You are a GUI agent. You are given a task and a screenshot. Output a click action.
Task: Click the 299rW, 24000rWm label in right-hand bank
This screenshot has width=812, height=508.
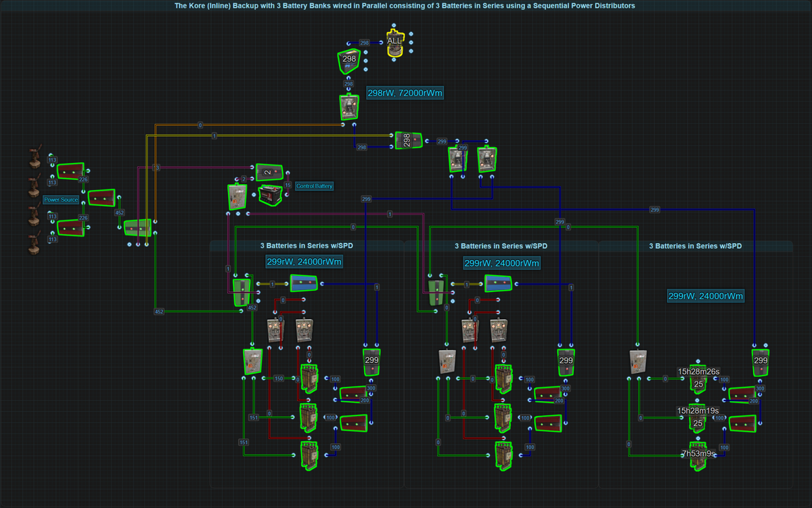pos(706,296)
